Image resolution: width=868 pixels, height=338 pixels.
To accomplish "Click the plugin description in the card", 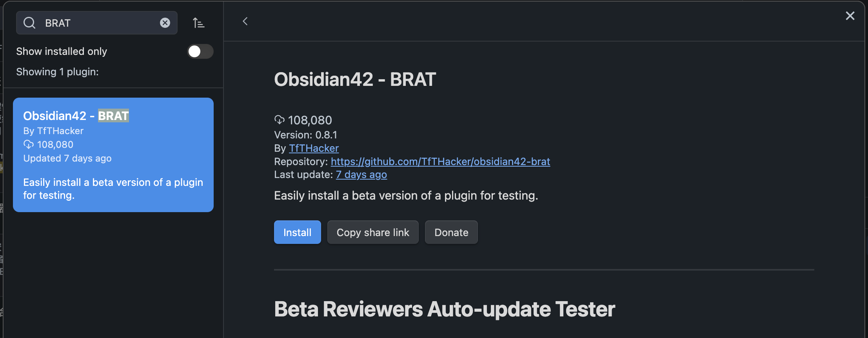I will pos(113,189).
